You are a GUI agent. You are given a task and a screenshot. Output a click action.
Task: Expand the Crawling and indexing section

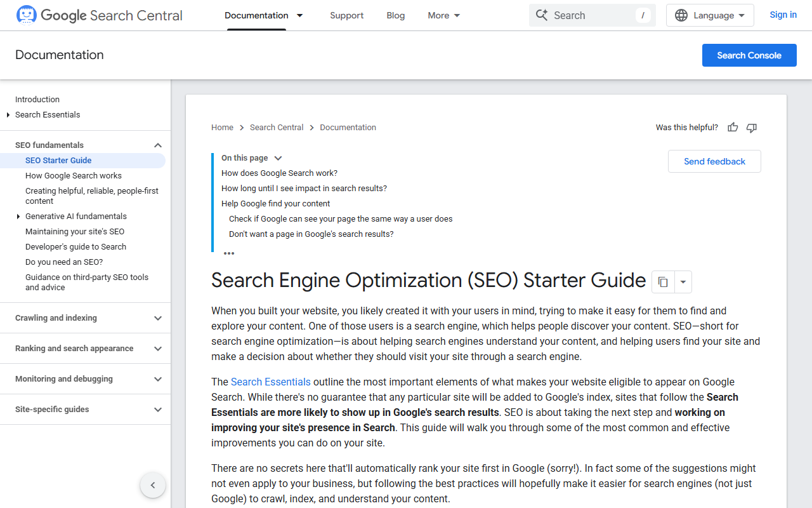pos(158,318)
